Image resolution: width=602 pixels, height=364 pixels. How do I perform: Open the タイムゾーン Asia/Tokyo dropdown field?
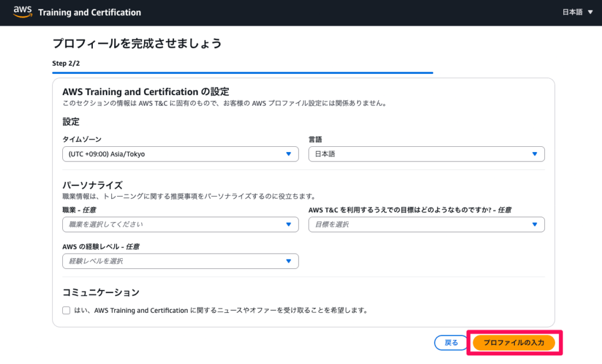tap(174, 154)
